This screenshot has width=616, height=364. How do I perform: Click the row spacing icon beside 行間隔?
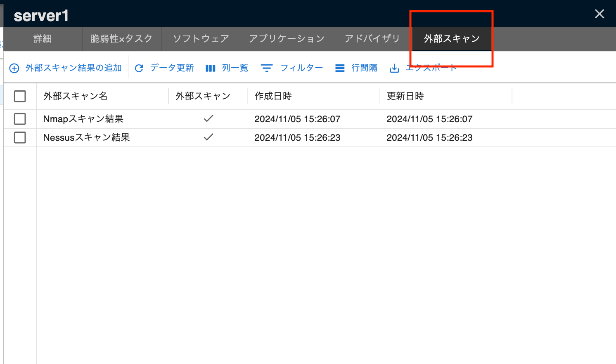point(340,68)
